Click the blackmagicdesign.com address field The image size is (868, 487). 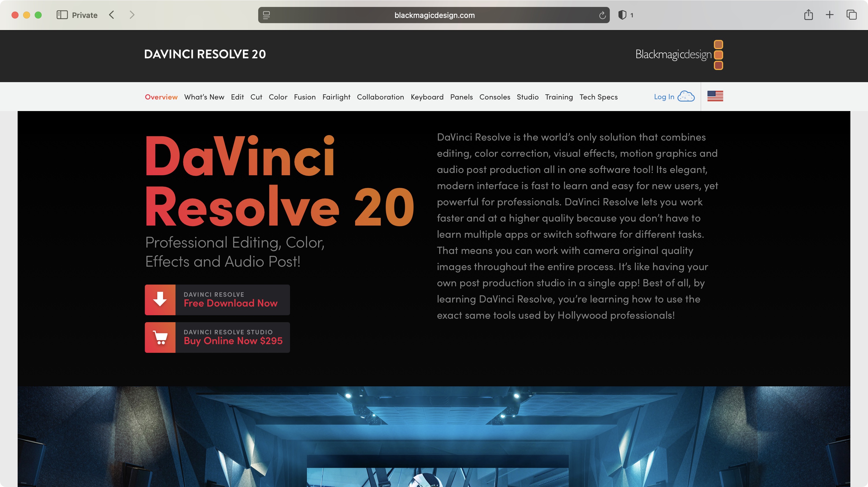coord(434,15)
